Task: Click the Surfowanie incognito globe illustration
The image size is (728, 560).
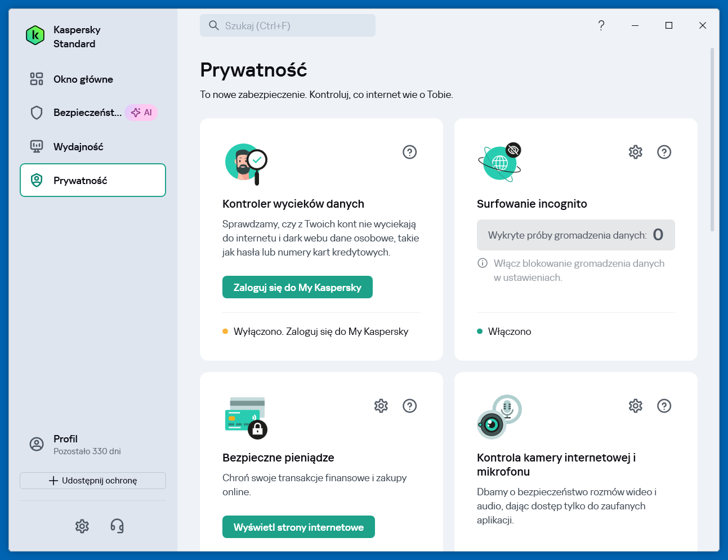Action: [x=500, y=163]
